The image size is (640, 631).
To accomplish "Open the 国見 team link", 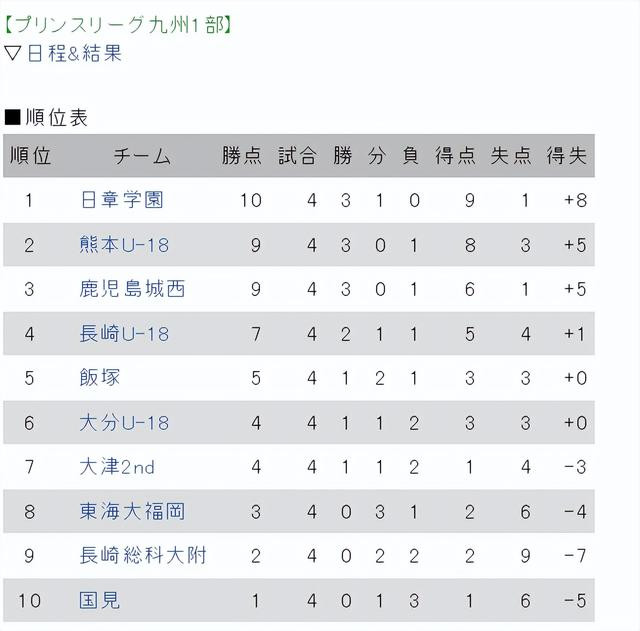I will pos(100,601).
